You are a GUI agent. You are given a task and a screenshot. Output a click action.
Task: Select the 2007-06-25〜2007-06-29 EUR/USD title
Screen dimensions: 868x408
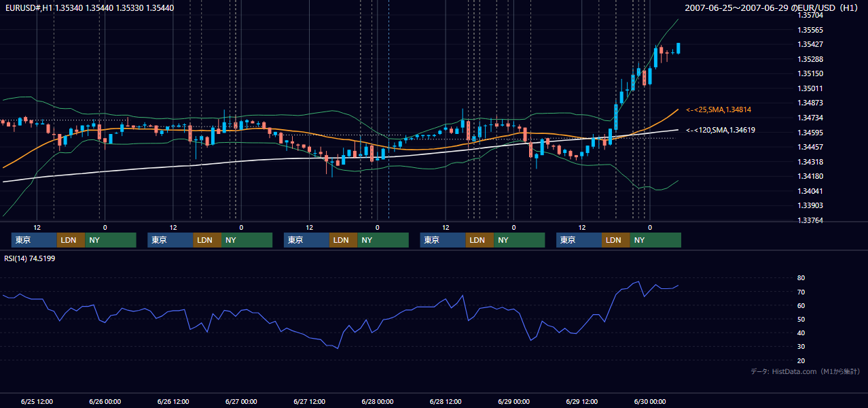(773, 7)
